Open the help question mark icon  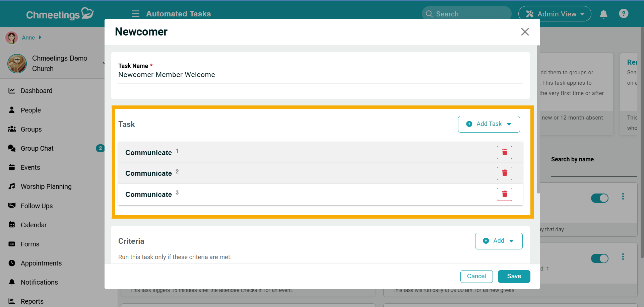pos(624,13)
